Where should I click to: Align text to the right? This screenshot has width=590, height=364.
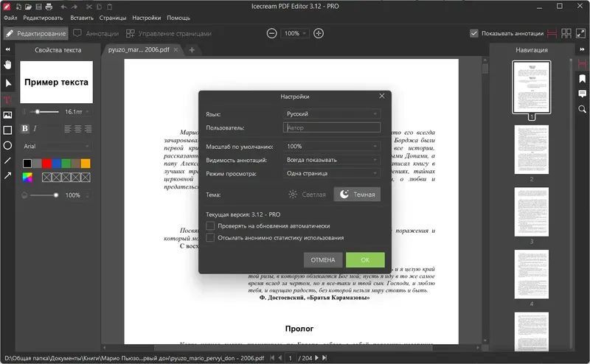point(88,129)
